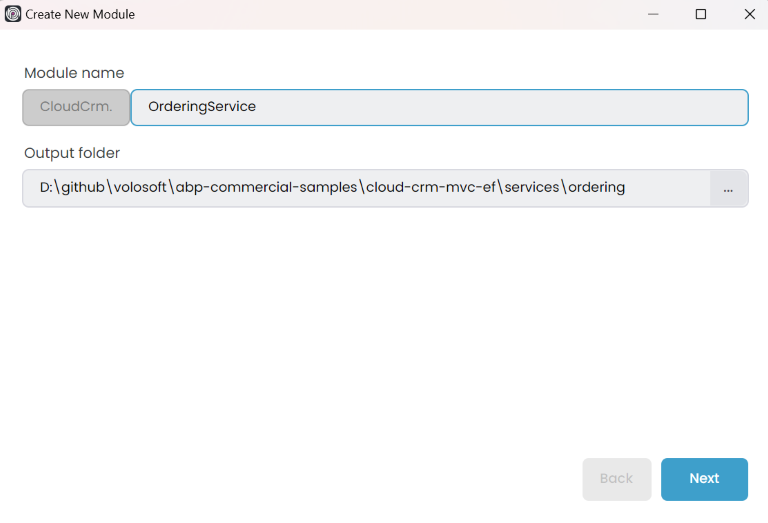Viewport: 768px width, 523px height.
Task: Go back with the Back button
Action: coord(616,479)
